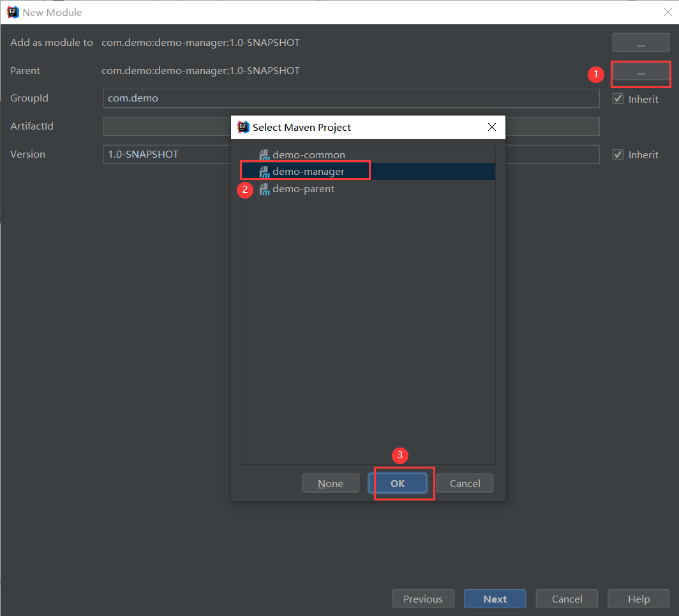Click the Parent label

click(x=25, y=71)
